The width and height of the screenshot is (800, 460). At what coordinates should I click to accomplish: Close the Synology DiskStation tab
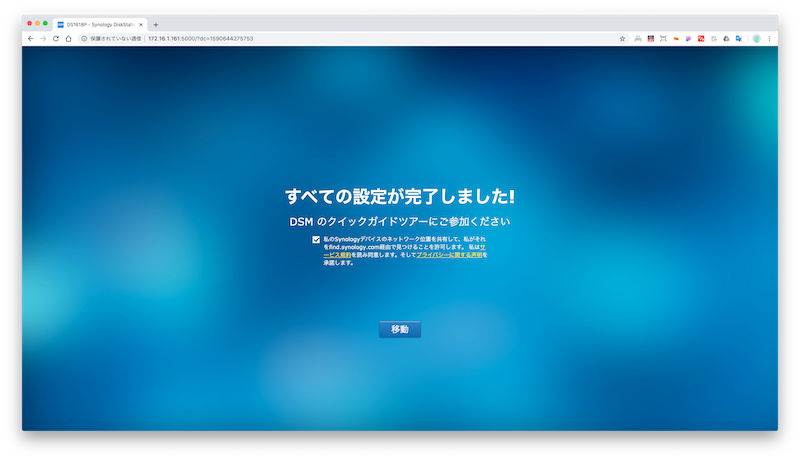tap(141, 24)
